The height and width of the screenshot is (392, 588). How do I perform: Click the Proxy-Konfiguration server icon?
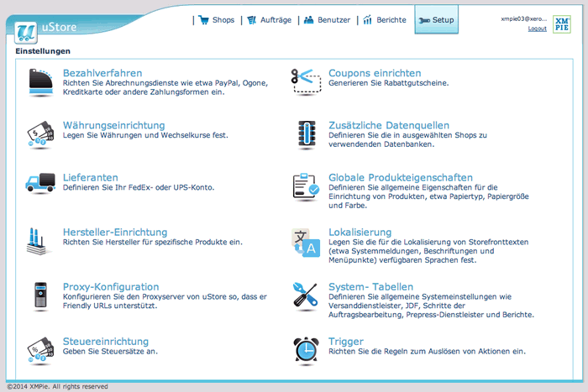pyautogui.click(x=40, y=295)
